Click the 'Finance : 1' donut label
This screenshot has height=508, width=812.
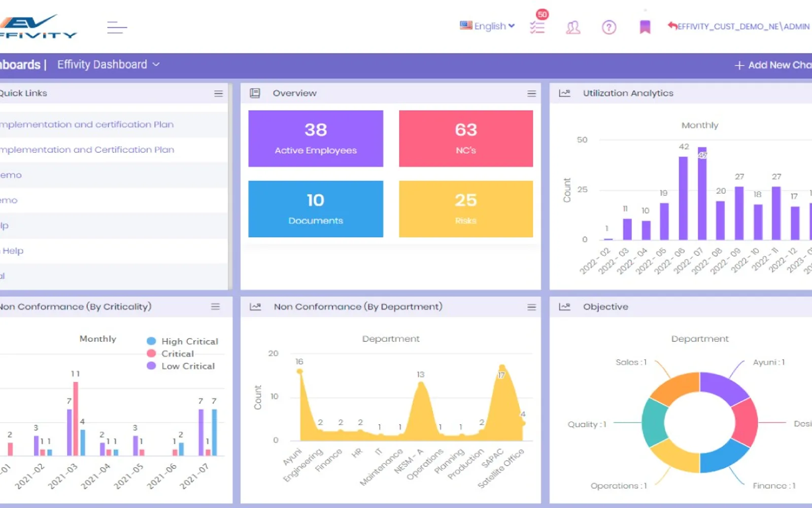coord(774,486)
